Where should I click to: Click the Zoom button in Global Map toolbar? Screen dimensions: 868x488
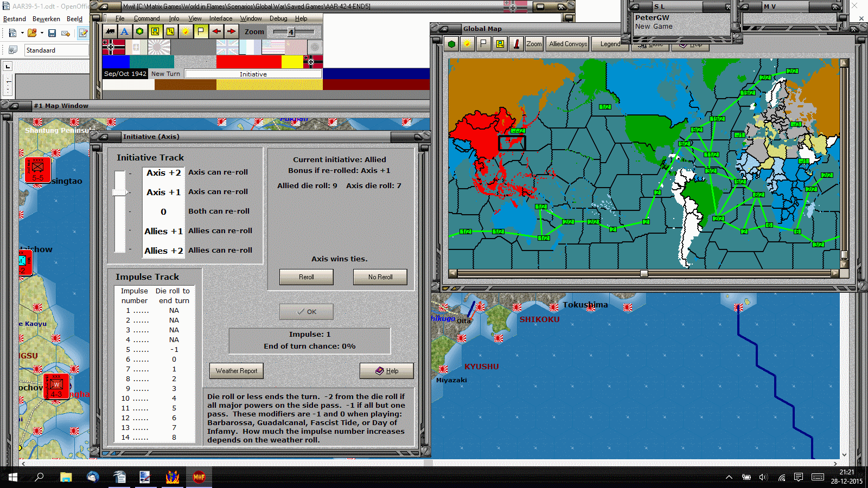pos(534,44)
